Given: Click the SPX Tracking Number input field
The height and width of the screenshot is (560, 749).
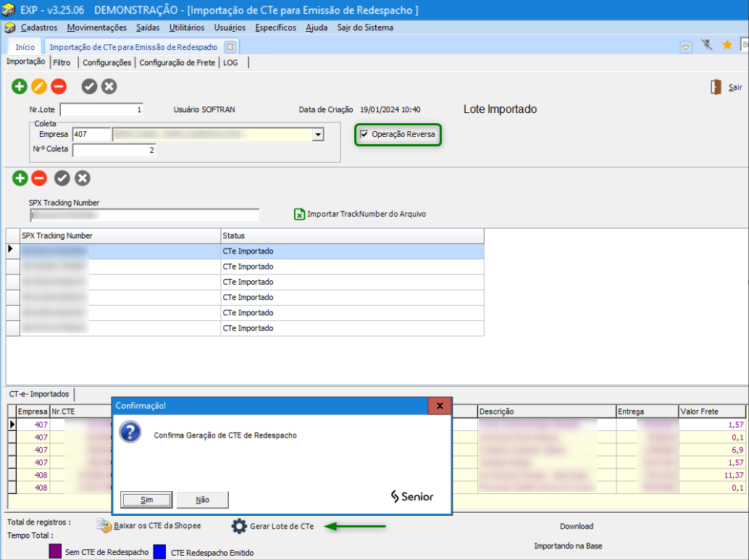Looking at the screenshot, I should (144, 215).
